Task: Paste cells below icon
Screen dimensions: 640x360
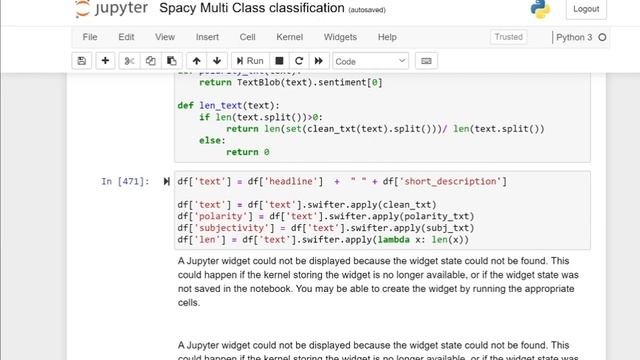Action: (172, 61)
